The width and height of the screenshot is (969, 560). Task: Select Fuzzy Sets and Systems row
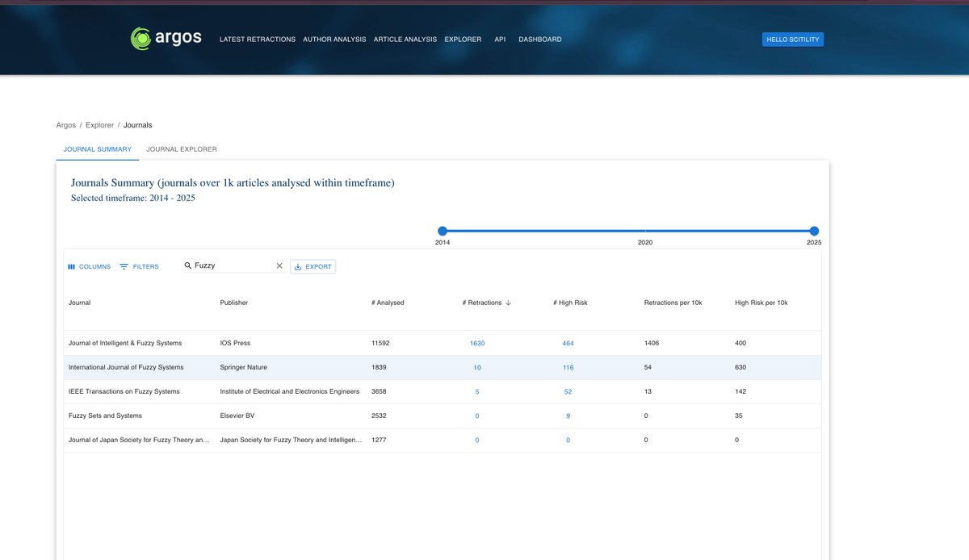click(443, 416)
